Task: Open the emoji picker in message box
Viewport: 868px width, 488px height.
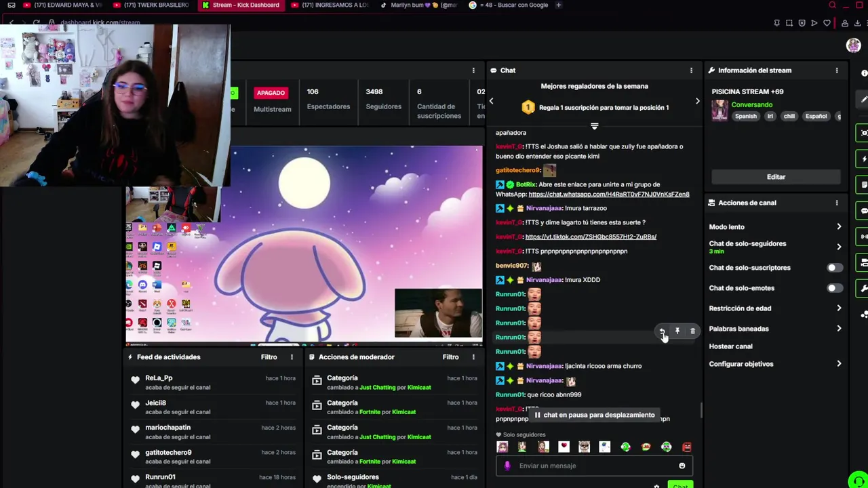Action: [x=682, y=466]
